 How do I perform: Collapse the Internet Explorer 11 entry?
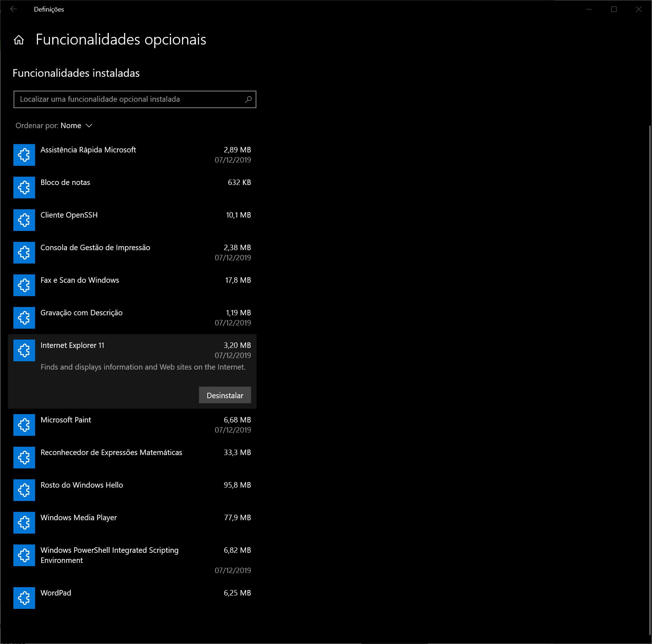tap(72, 345)
